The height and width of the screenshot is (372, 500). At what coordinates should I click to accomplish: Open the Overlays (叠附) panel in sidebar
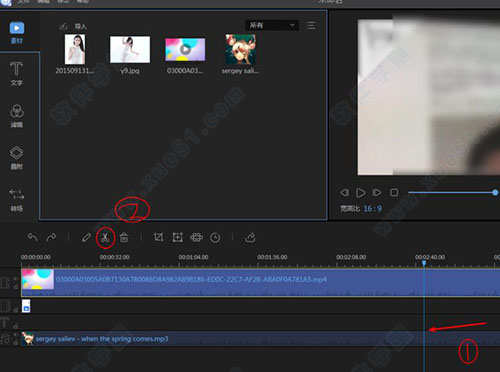click(x=17, y=157)
